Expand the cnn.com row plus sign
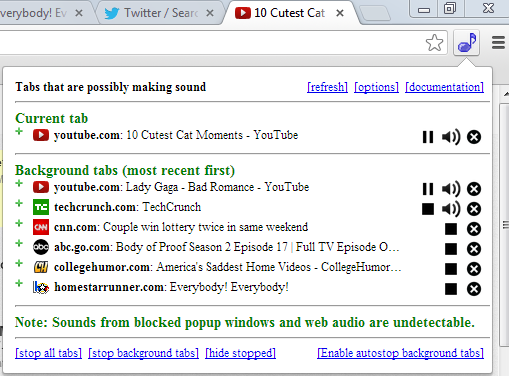509x376 pixels. (x=19, y=223)
